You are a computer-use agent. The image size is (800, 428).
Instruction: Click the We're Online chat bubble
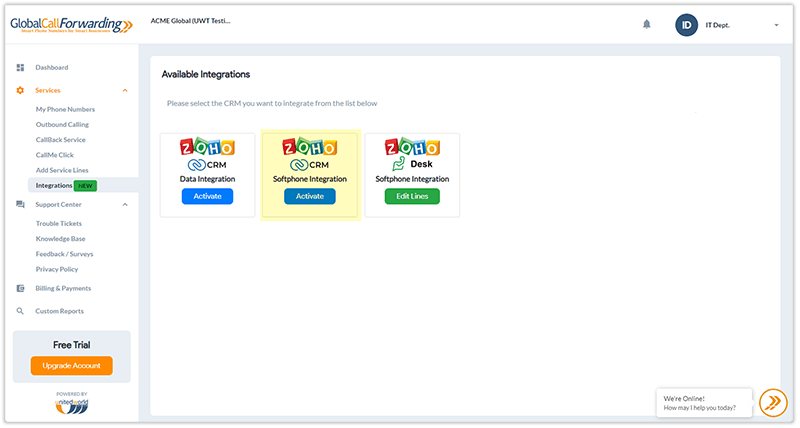click(x=704, y=403)
